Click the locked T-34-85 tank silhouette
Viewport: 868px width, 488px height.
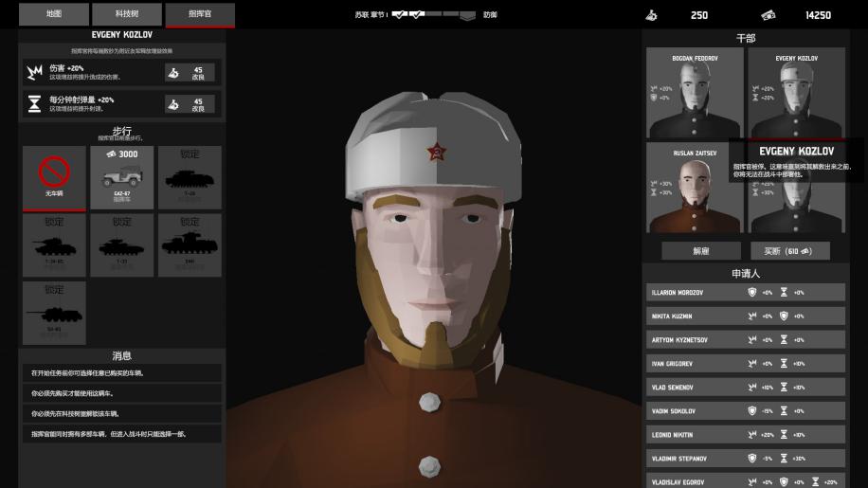[54, 245]
